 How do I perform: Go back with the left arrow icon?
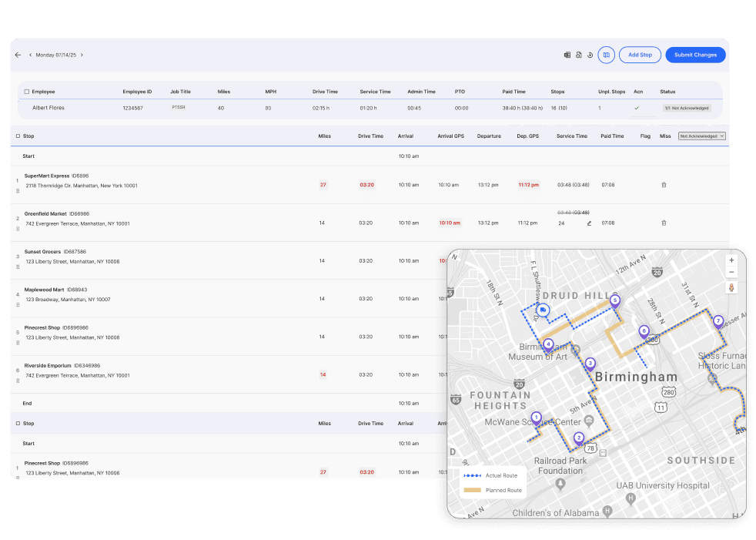click(18, 55)
